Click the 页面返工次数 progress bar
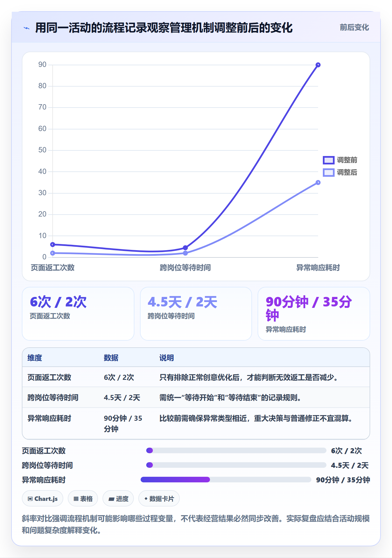The image size is (392, 558). [236, 450]
